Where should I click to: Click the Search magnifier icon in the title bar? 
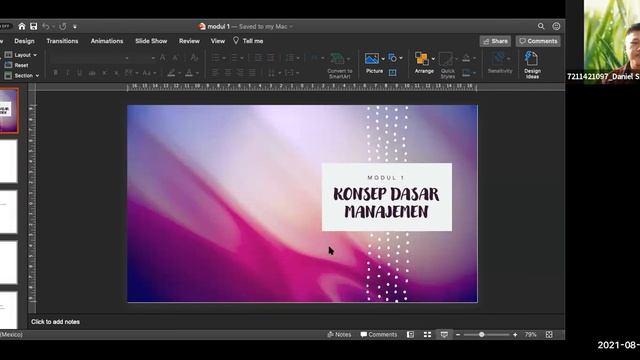click(x=541, y=27)
